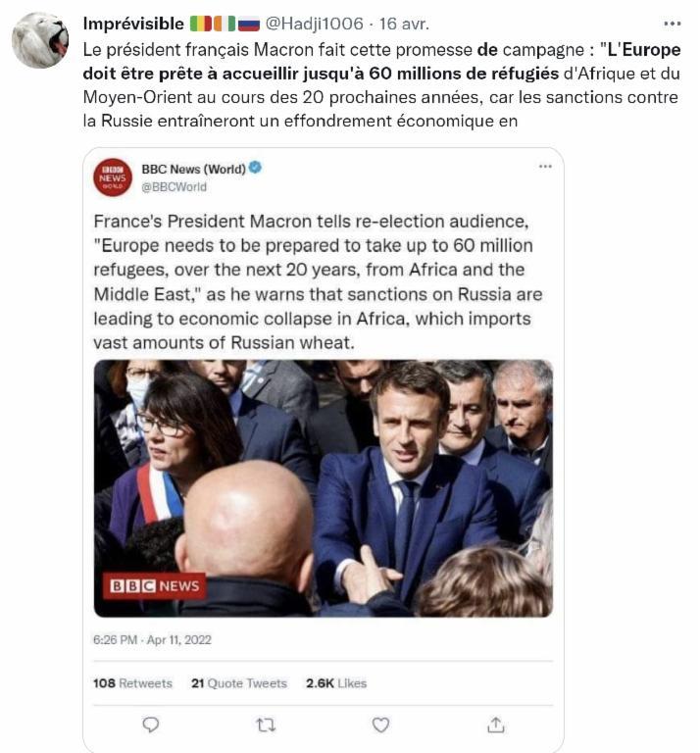This screenshot has height=753, width=700.
Task: Click the BBC News World round logo
Action: [x=113, y=177]
